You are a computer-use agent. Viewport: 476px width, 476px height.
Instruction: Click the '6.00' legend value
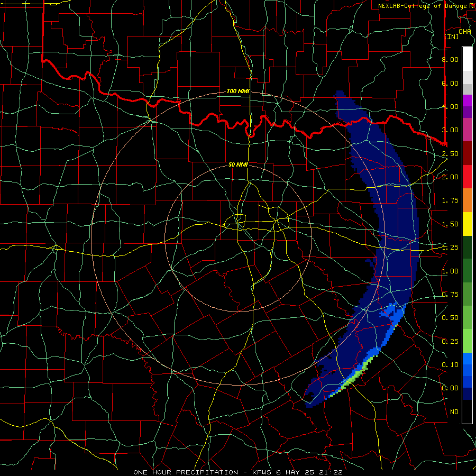450,83
